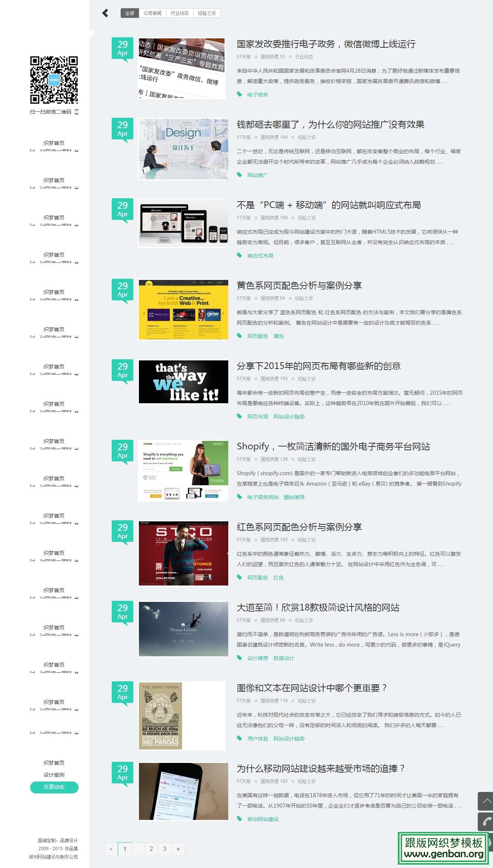This screenshot has width=493, height=868.
Task: Click the back-to-top arrow icon
Action: point(486,801)
